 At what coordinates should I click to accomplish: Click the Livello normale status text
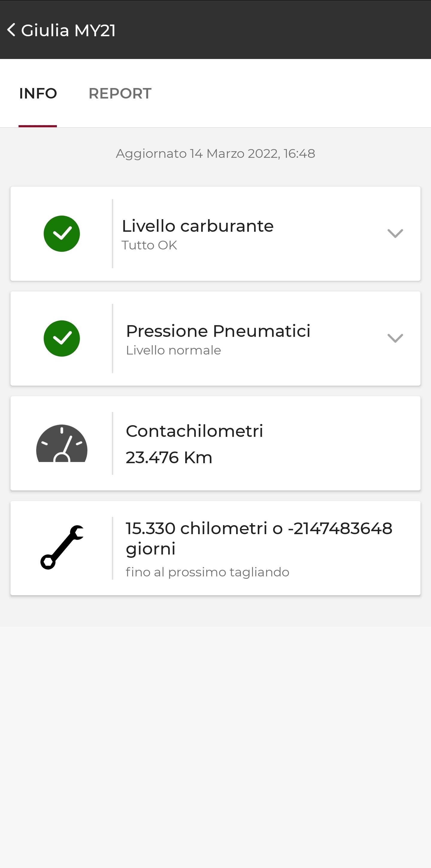(x=173, y=350)
